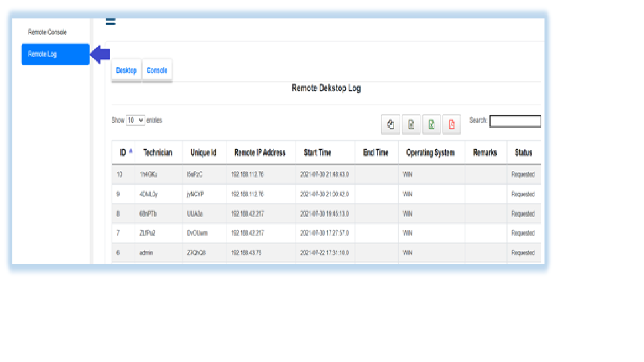Select Remote Log in the sidebar
Viewport: 644px width, 362px height.
[x=55, y=54]
